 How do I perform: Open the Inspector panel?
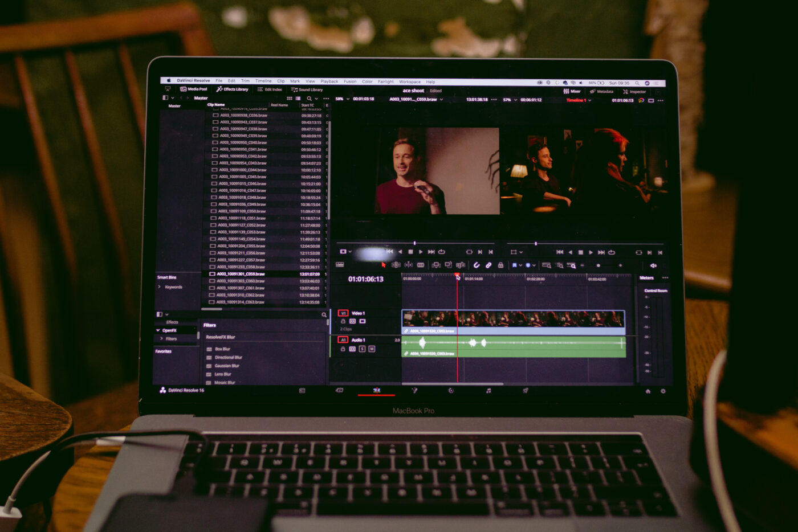point(634,91)
